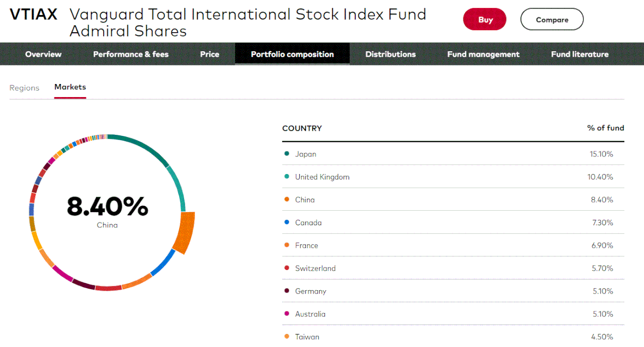Select the Germany row label
The height and width of the screenshot is (347, 644).
tap(310, 291)
